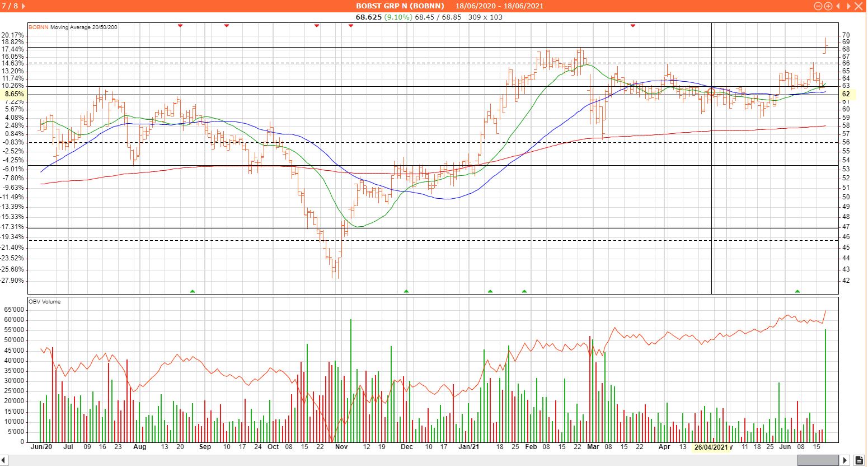
Task: Shift chart forward with right triangle icon
Action: [x=848, y=6]
